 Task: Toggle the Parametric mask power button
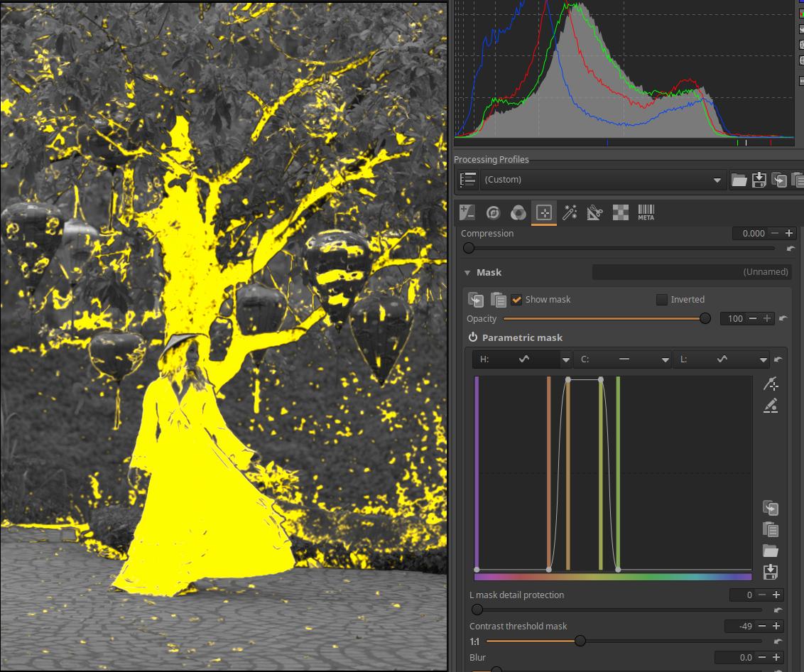tap(473, 338)
